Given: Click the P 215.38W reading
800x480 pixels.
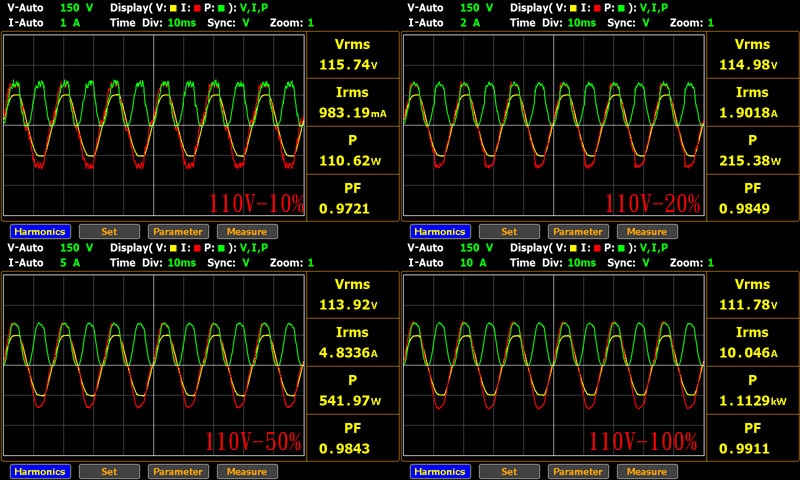Looking at the screenshot, I should point(753,150).
